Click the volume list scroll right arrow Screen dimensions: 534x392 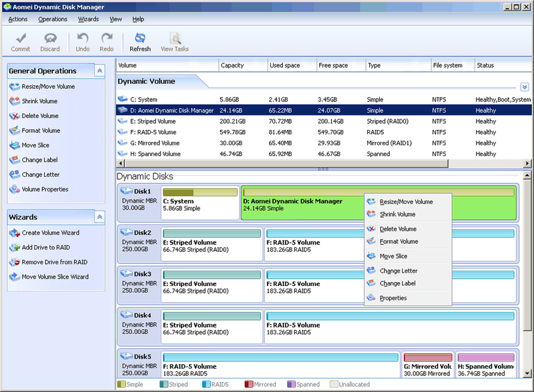click(x=527, y=164)
